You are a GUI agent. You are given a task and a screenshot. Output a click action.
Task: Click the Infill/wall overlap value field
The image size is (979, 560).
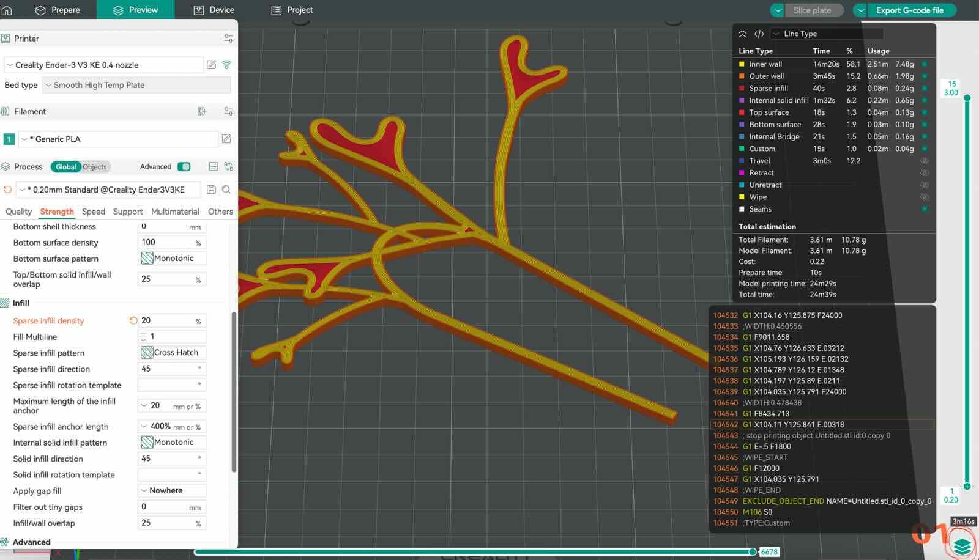coord(166,523)
